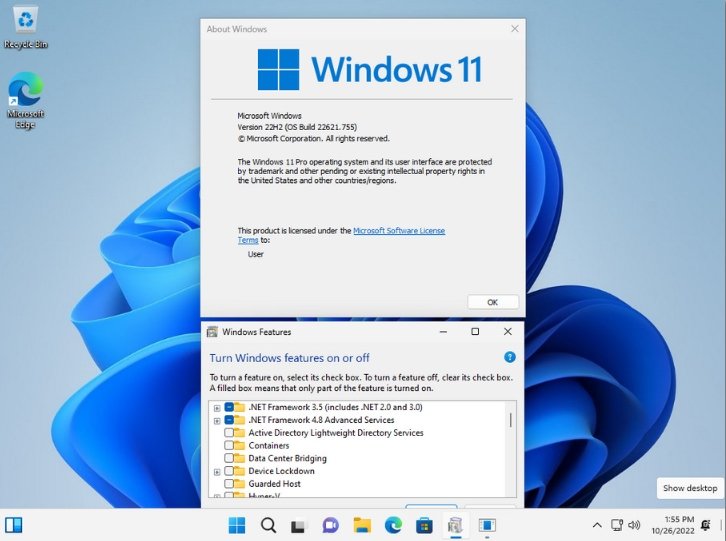This screenshot has width=726, height=541.
Task: Click the Windows Features title bar icon
Action: 212,332
